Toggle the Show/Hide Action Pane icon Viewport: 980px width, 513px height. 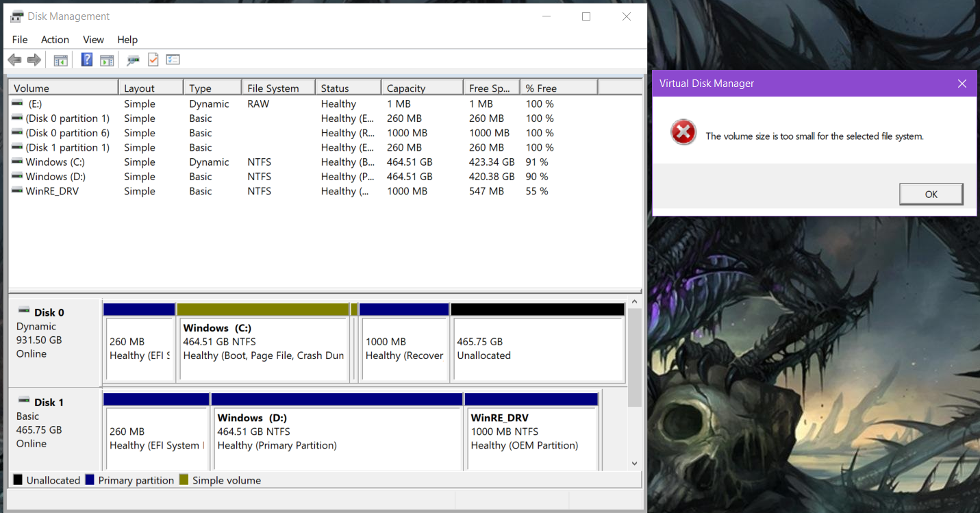point(107,60)
